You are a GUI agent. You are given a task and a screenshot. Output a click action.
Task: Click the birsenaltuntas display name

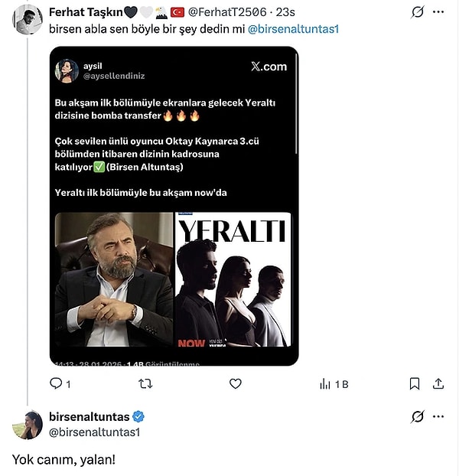[x=88, y=416]
